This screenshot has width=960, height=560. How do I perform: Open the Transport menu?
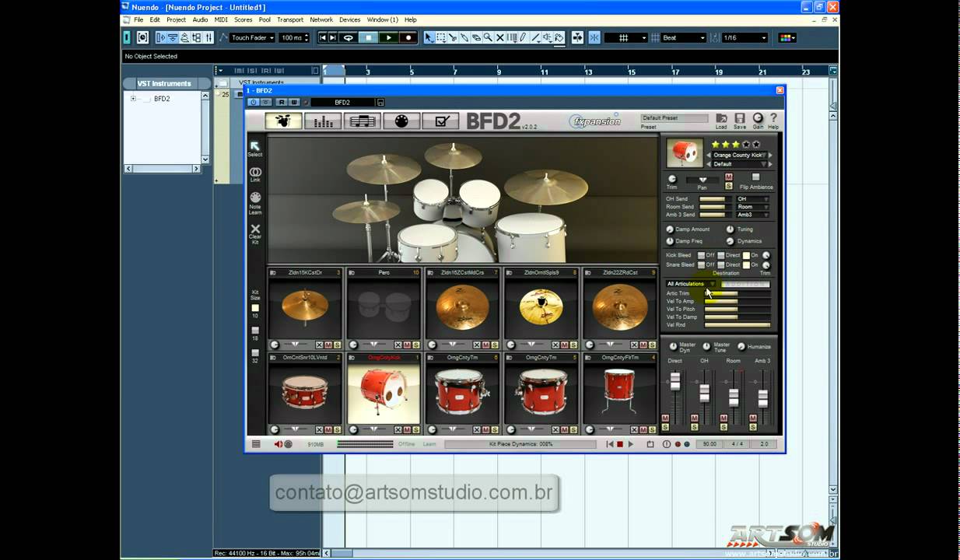click(x=290, y=19)
